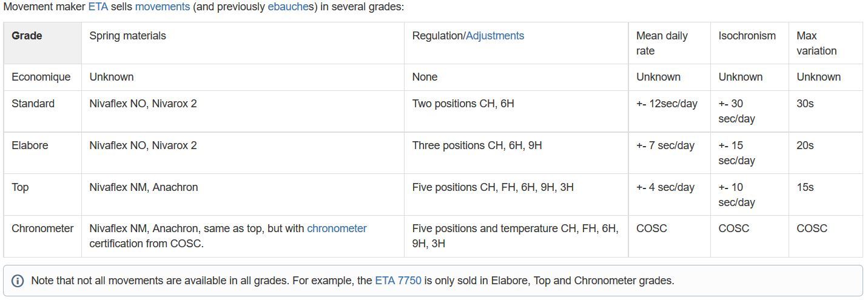
Task: Click the Grade column header
Action: (x=42, y=43)
